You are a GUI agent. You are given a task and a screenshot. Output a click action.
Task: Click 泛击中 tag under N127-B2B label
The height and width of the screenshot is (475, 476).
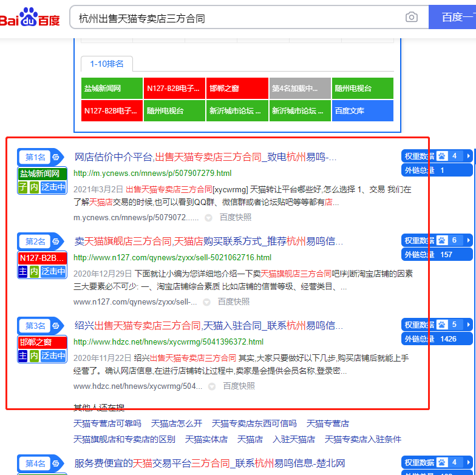click(x=53, y=272)
